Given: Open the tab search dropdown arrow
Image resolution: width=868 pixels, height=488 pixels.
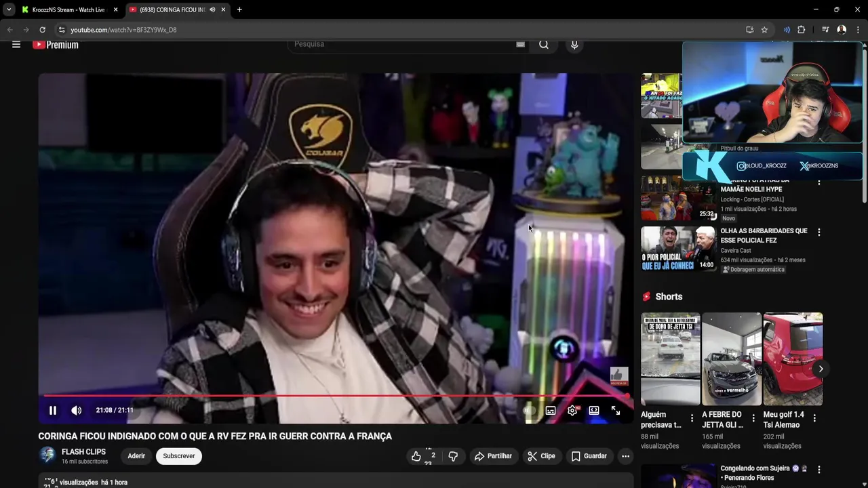Looking at the screenshot, I should click(x=9, y=9).
